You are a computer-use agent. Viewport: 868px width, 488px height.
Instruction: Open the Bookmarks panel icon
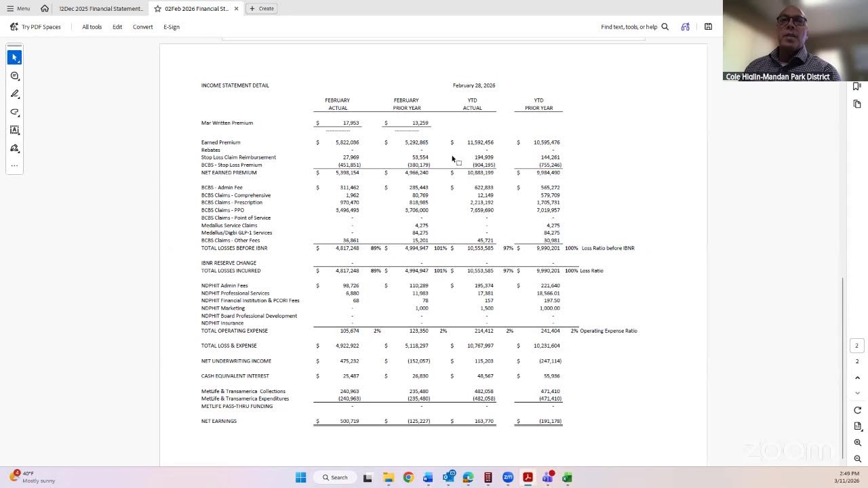[x=857, y=86]
